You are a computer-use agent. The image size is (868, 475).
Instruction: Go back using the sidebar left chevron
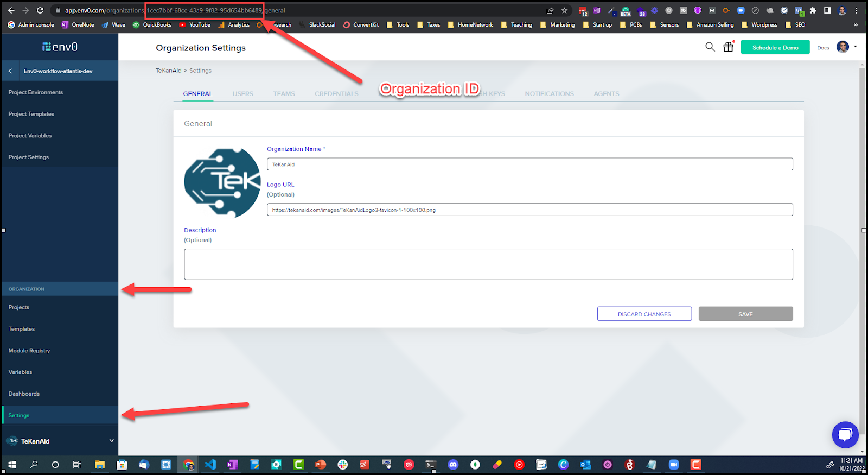pyautogui.click(x=10, y=71)
